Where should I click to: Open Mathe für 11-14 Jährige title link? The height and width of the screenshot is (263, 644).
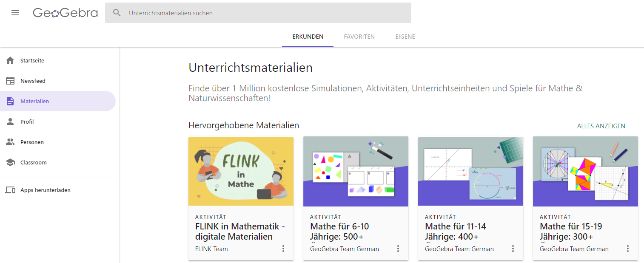coord(456,232)
